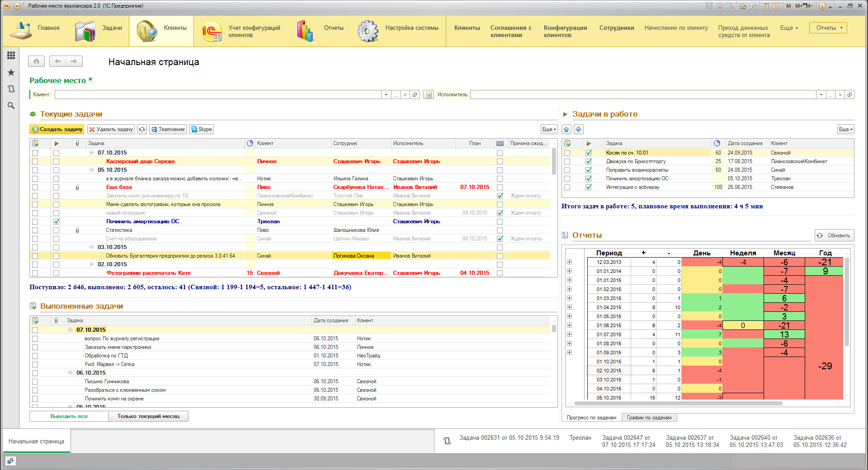Open the Клиент field dropdown arrow
This screenshot has height=470, width=868.
point(386,94)
